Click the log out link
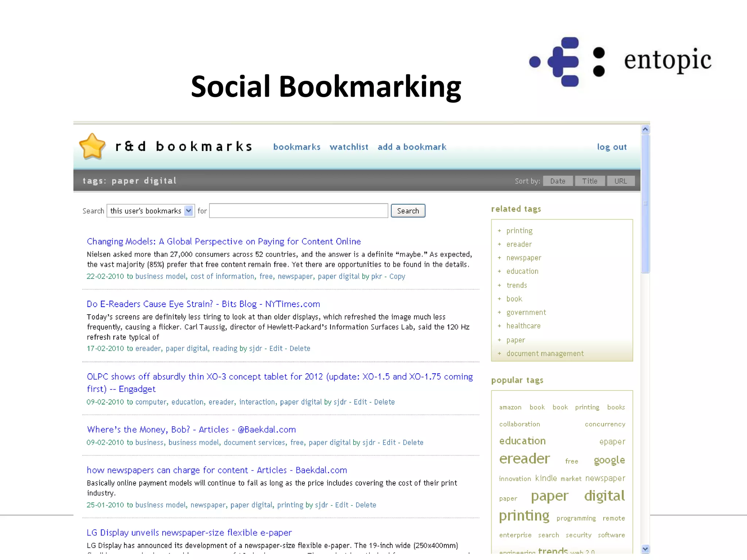Viewport: 747px width, 560px height. pyautogui.click(x=612, y=147)
